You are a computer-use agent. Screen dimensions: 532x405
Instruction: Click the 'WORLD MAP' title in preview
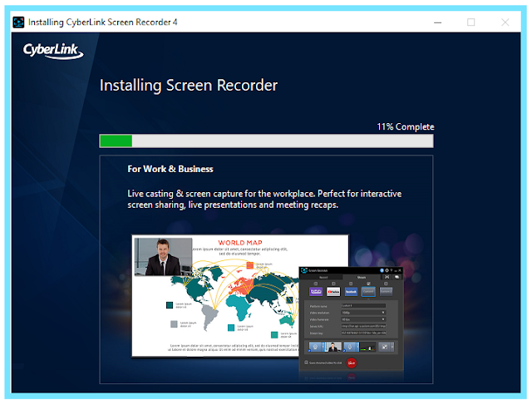(x=240, y=243)
